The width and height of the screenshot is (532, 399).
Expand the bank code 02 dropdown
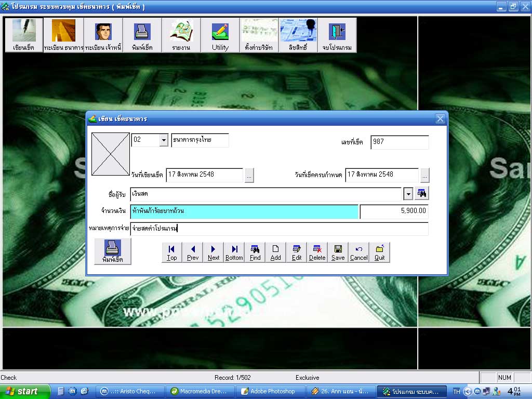click(164, 140)
